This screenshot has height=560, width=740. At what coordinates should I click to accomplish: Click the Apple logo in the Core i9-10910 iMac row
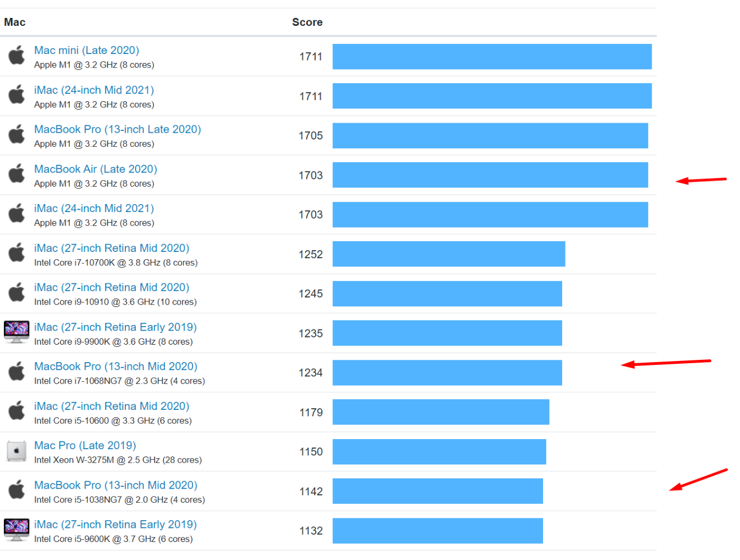click(x=17, y=292)
